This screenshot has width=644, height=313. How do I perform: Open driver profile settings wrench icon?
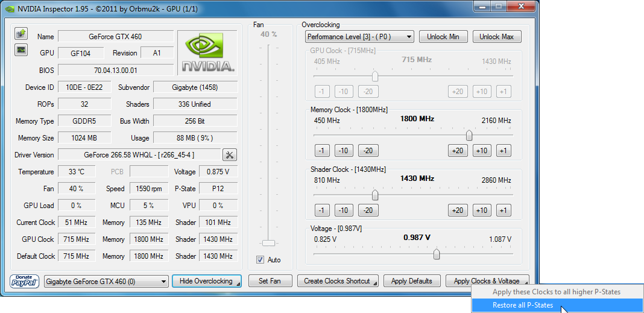click(229, 155)
